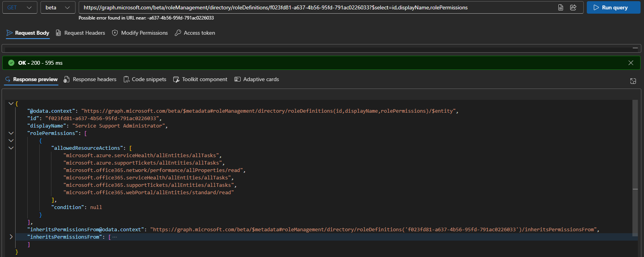Open the GET HTTP method dropdown
The image size is (644, 257).
click(20, 7)
